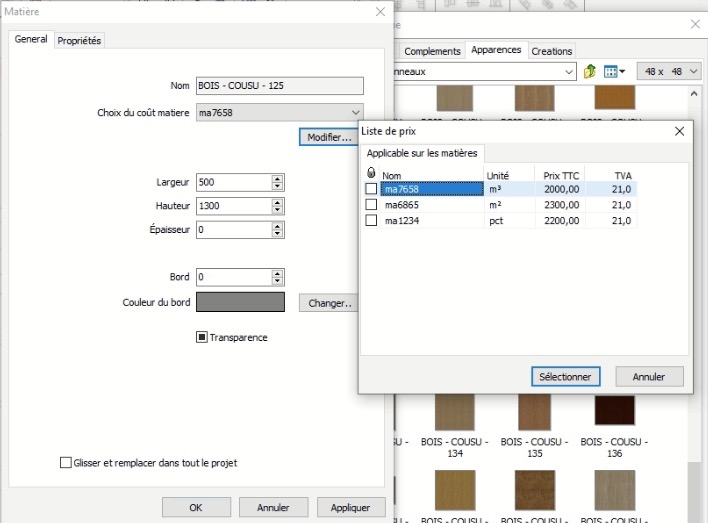Increase the Largeur value with spinner

click(277, 179)
